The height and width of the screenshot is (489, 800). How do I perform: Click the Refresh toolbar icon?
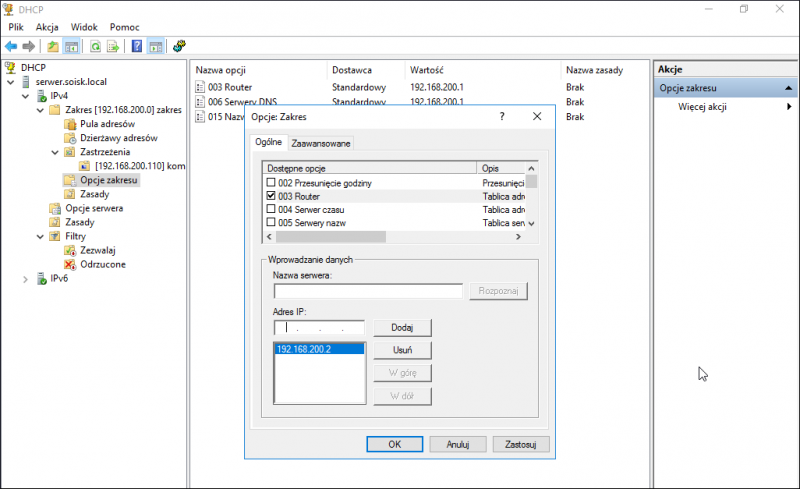click(96, 46)
